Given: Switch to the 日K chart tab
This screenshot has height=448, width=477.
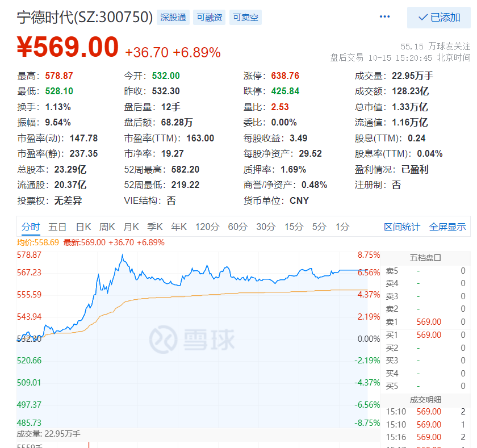Looking at the screenshot, I should 83,227.
